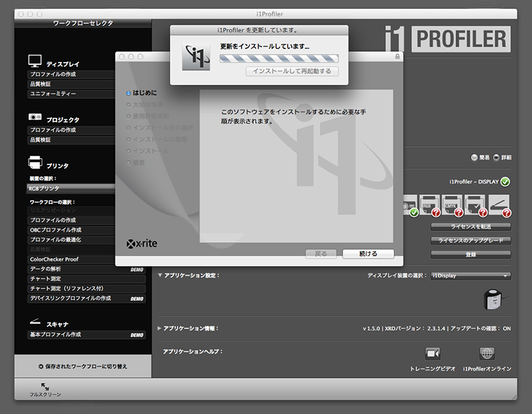The width and height of the screenshot is (532, 414).
Task: Click the Projector icon in the workflow selector
Action: click(x=35, y=117)
